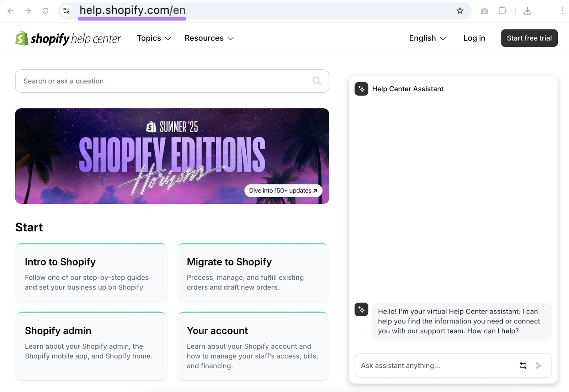Image resolution: width=569 pixels, height=392 pixels.
Task: Click the camera icon in the browser toolbar
Action: pyautogui.click(x=484, y=11)
